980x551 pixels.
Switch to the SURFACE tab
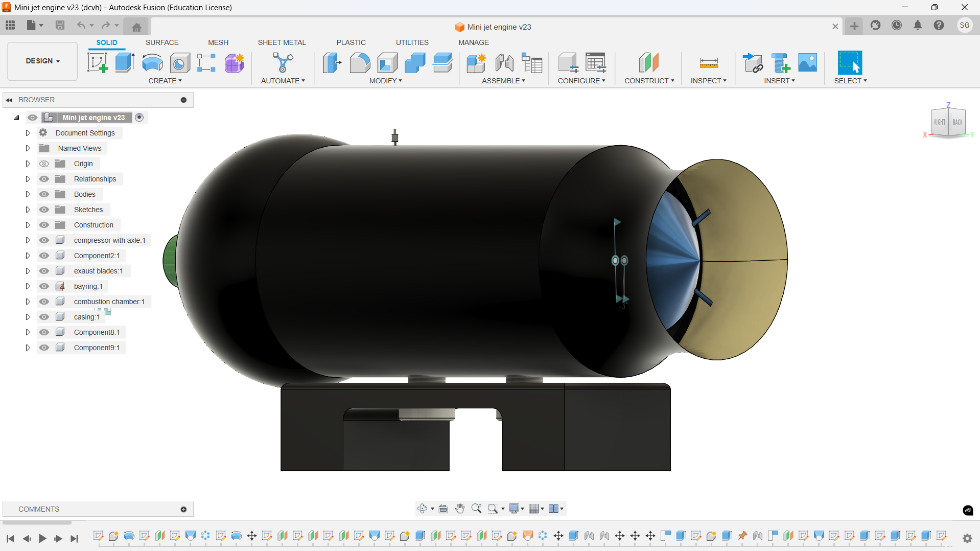[x=162, y=42]
